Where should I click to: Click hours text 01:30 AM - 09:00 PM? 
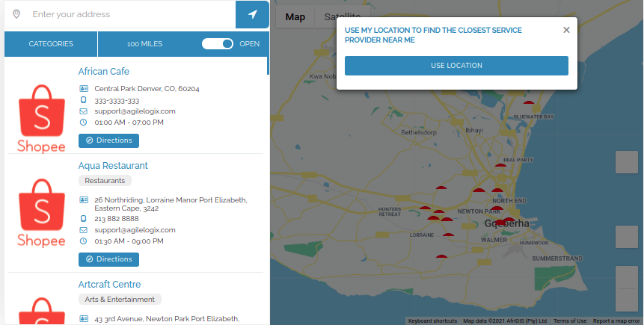point(129,241)
